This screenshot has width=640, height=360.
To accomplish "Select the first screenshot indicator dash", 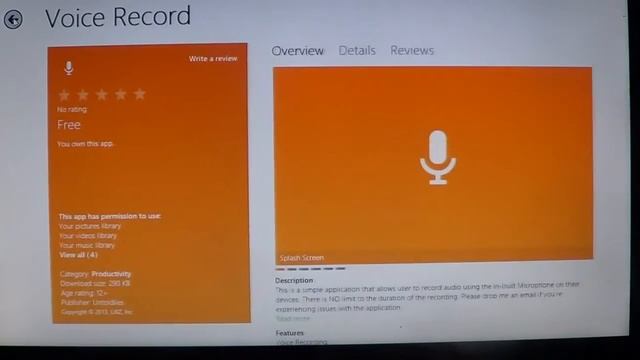I will coord(280,269).
